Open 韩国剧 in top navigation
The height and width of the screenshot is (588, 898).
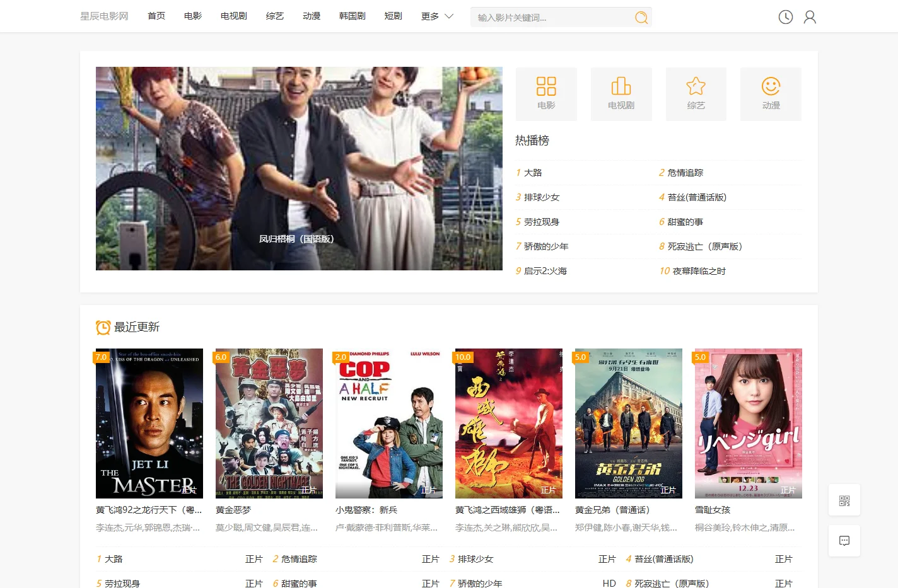(353, 16)
